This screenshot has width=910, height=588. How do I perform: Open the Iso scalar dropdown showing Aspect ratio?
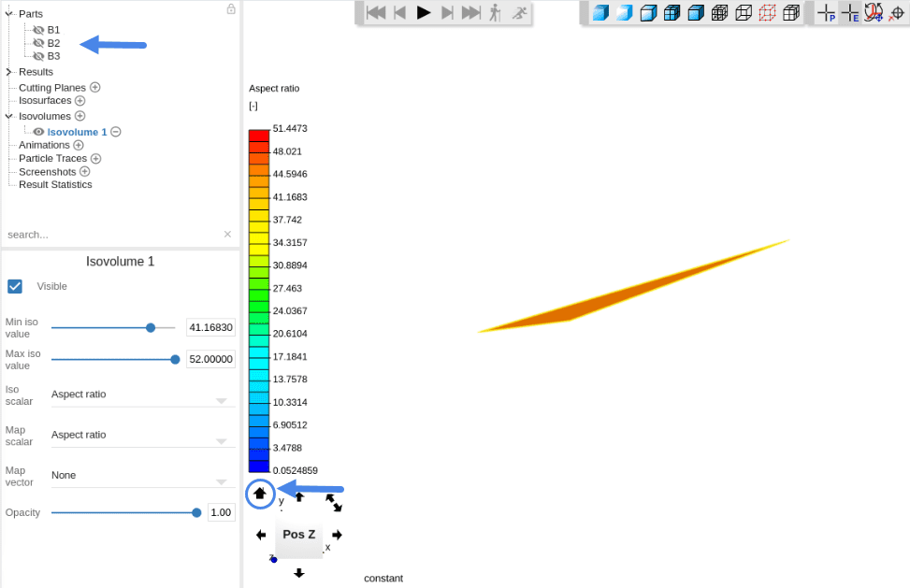click(x=142, y=394)
